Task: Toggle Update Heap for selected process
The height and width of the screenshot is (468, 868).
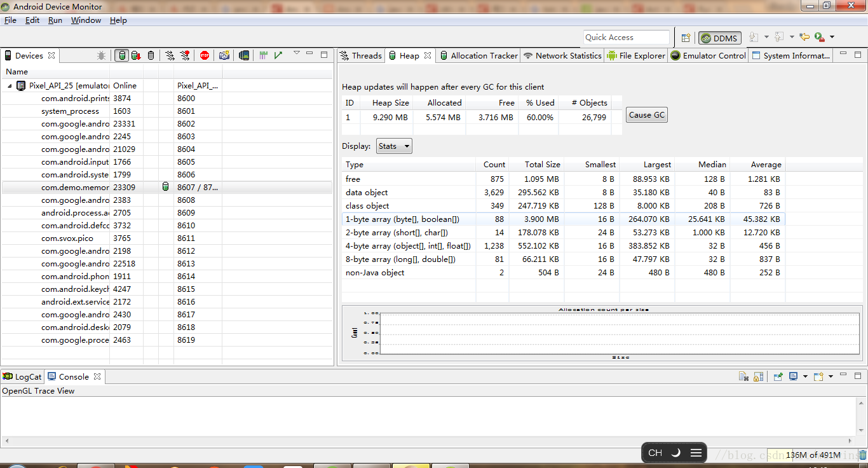Action: tap(121, 55)
